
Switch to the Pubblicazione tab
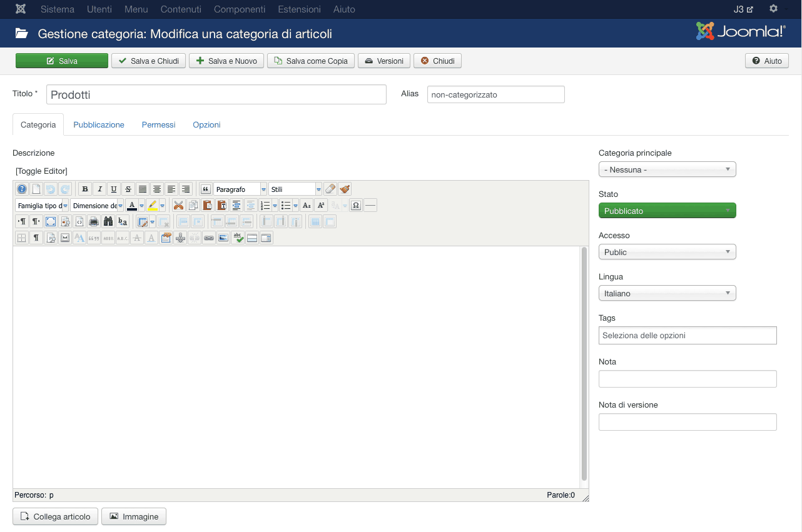(x=99, y=124)
